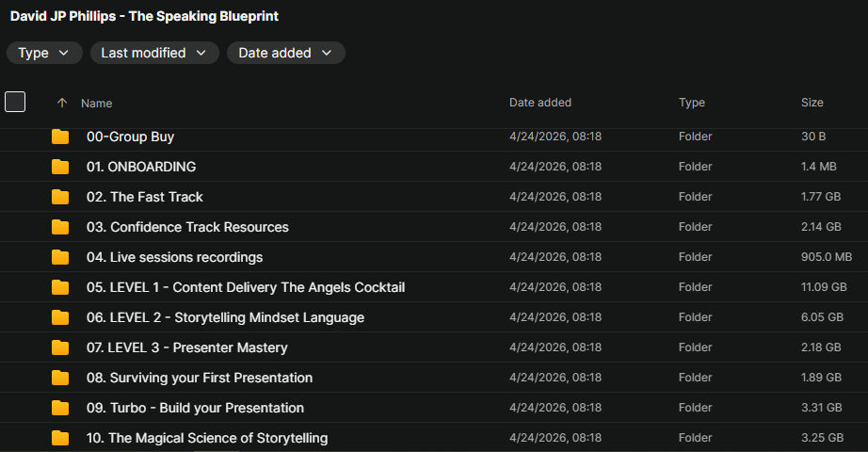Sort by the Size column header

click(812, 103)
